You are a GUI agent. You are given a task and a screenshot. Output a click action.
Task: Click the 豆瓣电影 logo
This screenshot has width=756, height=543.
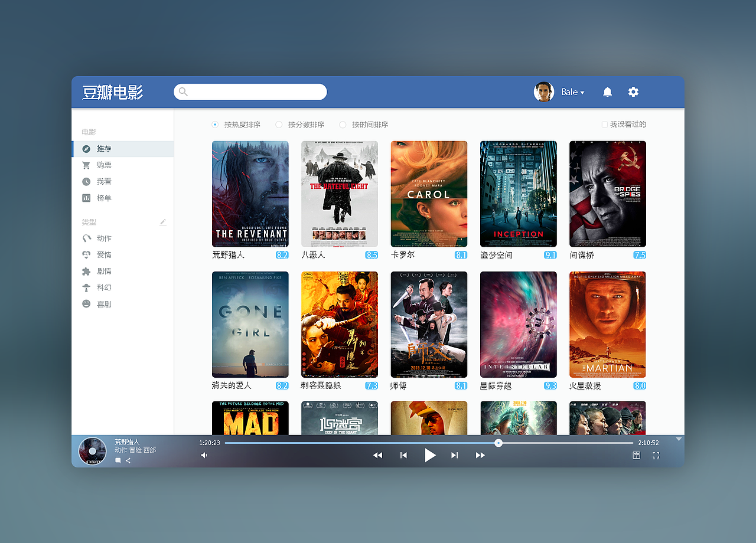point(113,92)
